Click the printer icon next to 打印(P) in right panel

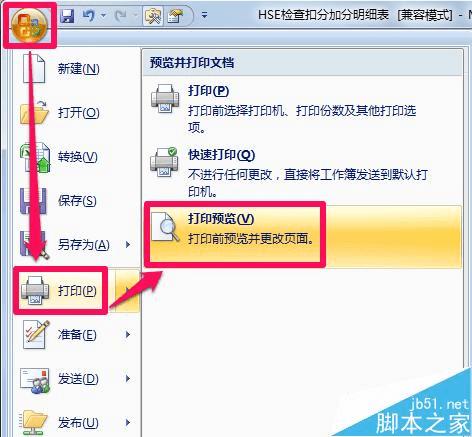click(164, 99)
